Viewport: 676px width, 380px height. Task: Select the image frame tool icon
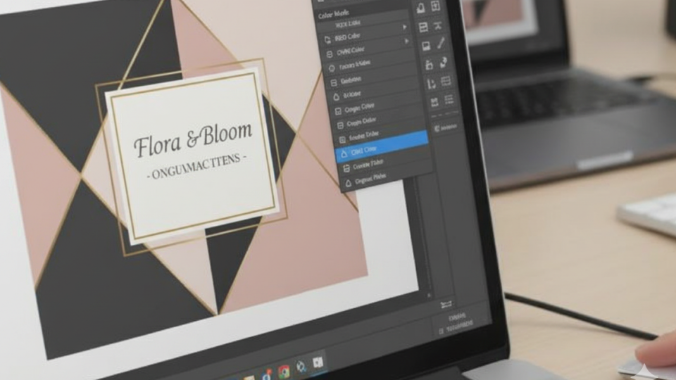(x=426, y=47)
